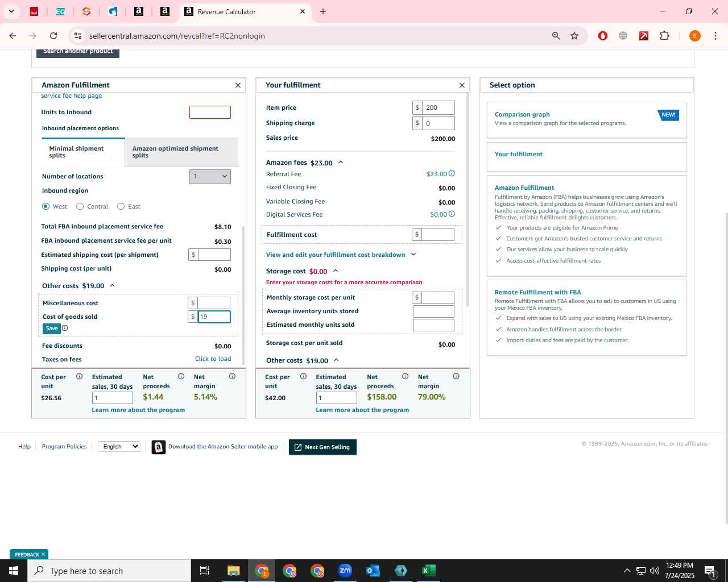Select Your fulfillment option card
728x582 pixels.
[x=587, y=156]
